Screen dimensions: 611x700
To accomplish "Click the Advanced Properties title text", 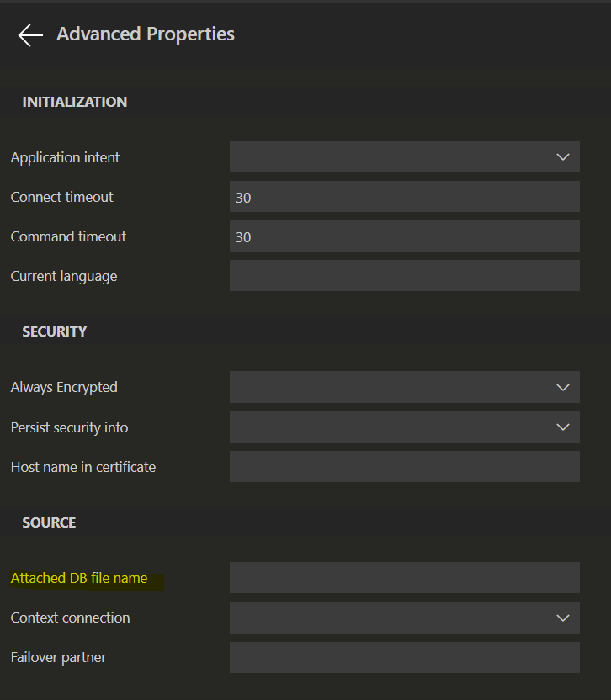I will point(145,34).
